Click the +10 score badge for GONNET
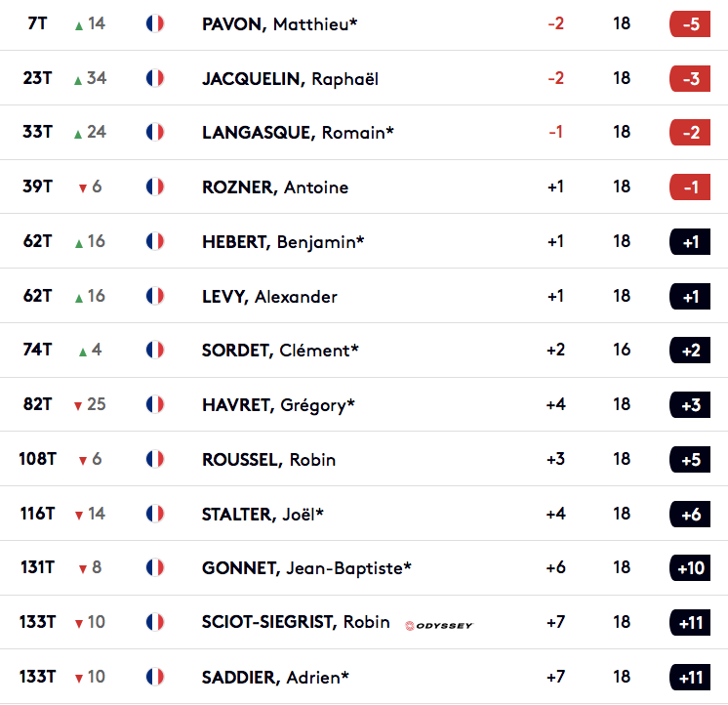Screen dimensions: 728x705 click(x=690, y=567)
